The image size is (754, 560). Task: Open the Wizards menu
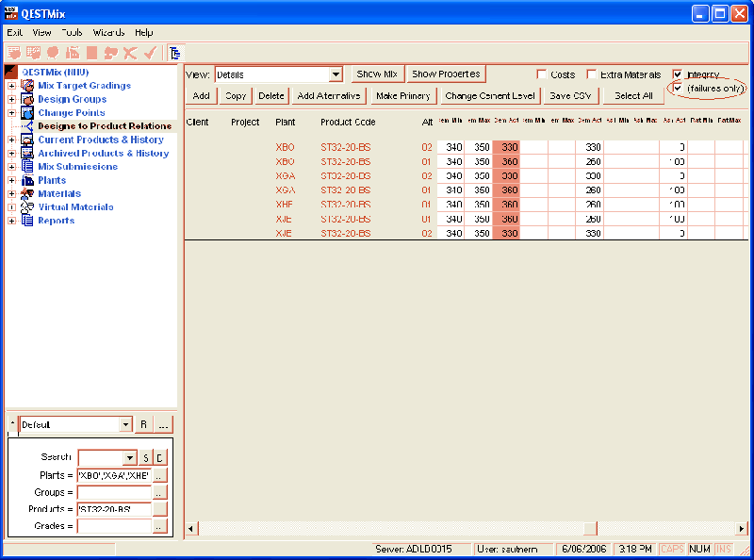[x=109, y=31]
